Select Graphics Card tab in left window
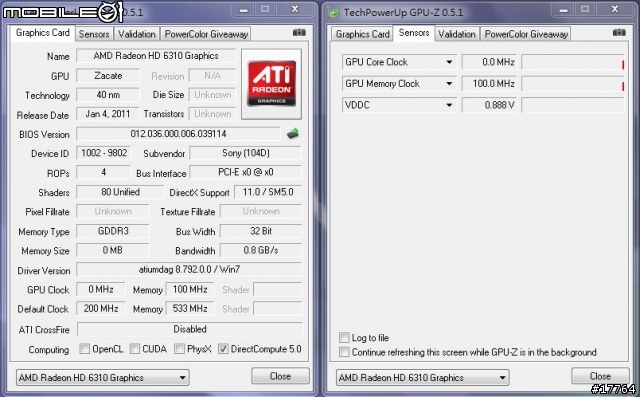The height and width of the screenshot is (397, 640). (43, 33)
